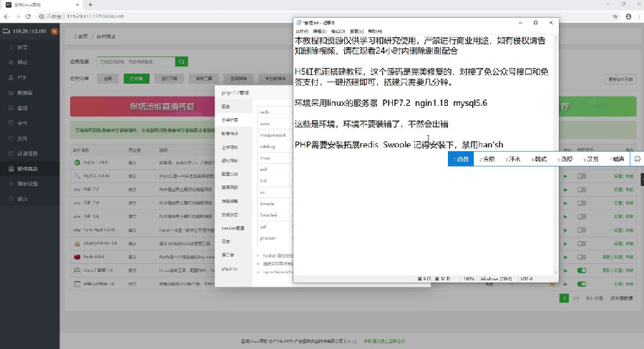The width and height of the screenshot is (644, 349).
Task: Go to 计划任务 in the sidebar
Action: [x=27, y=154]
